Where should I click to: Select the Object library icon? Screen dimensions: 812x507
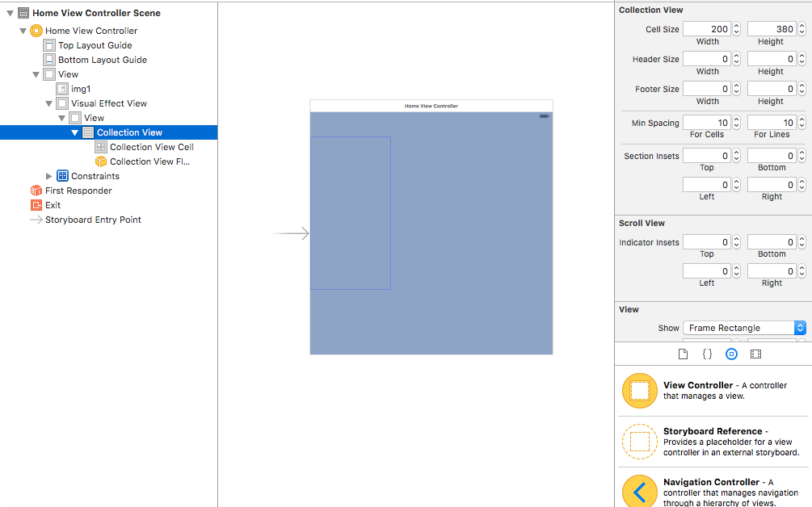731,354
